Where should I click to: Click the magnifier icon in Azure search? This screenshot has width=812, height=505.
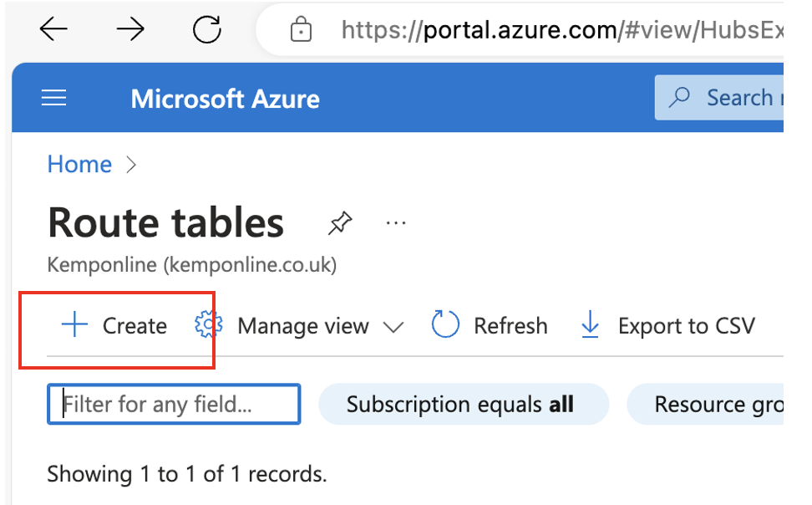tap(680, 98)
